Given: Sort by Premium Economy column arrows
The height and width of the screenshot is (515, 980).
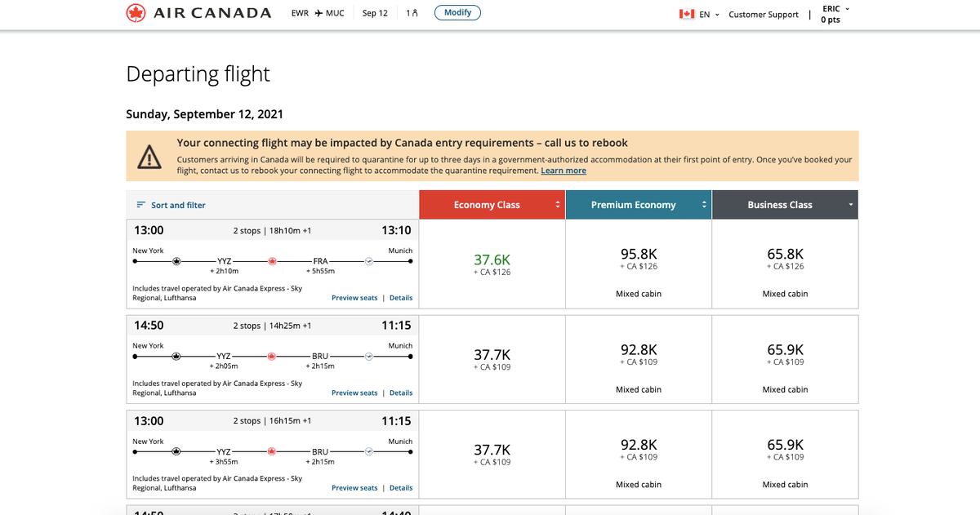Looking at the screenshot, I should point(704,205).
